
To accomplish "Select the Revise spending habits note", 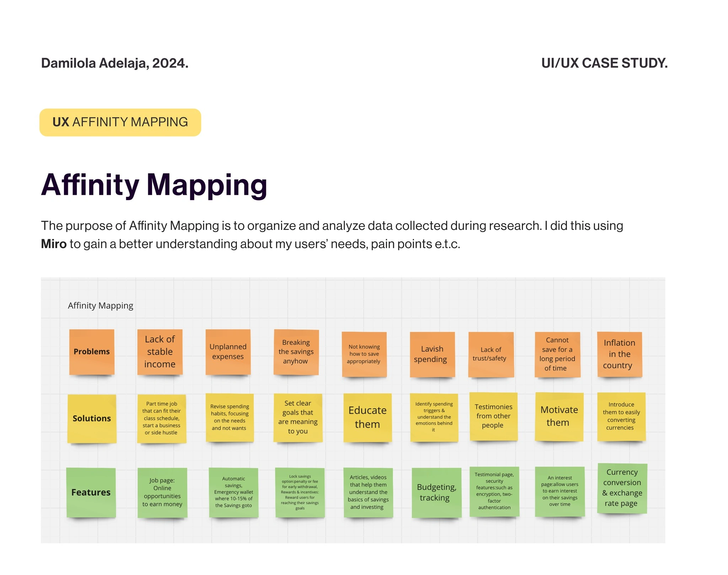I will click(230, 418).
